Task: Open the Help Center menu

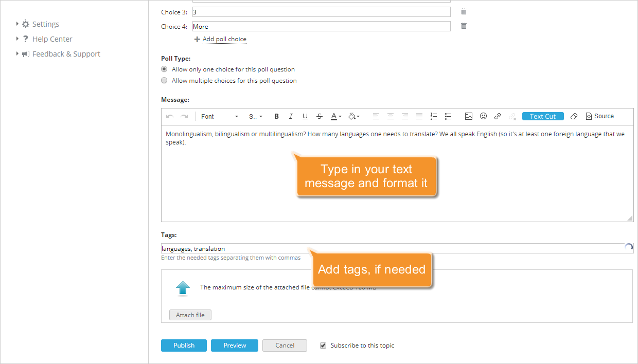Action: tap(52, 39)
